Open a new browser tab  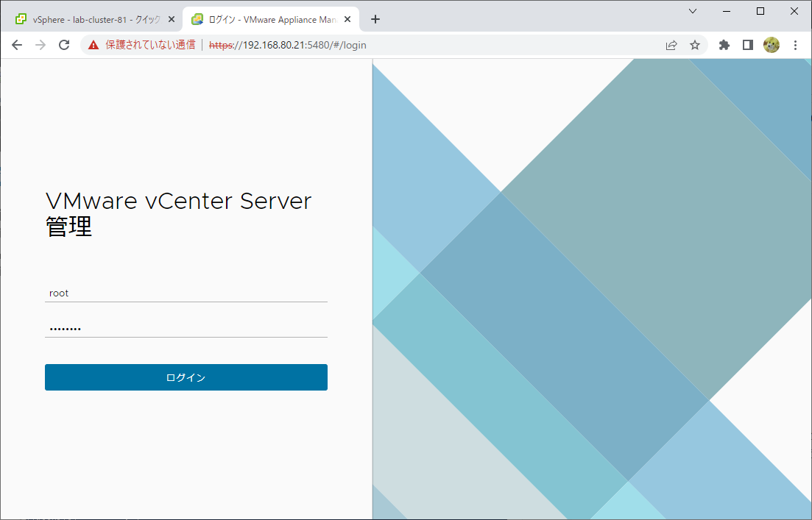(375, 20)
